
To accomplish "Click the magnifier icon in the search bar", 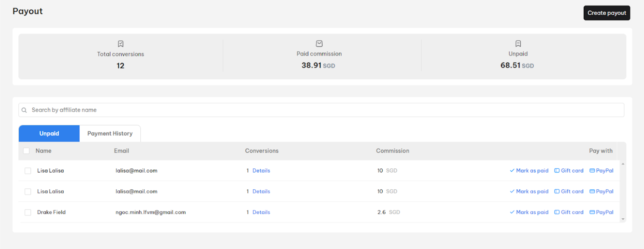I will point(24,110).
